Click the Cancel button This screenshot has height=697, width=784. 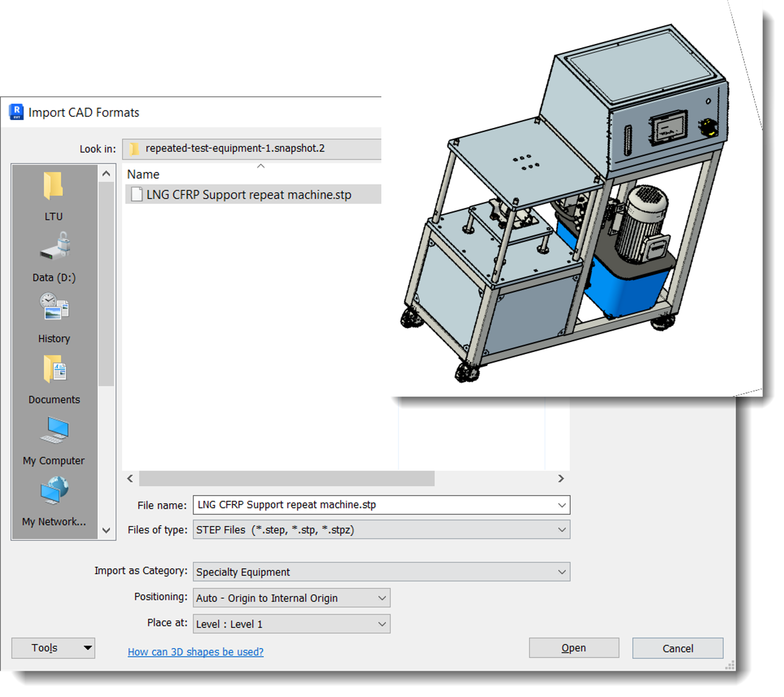(x=677, y=648)
